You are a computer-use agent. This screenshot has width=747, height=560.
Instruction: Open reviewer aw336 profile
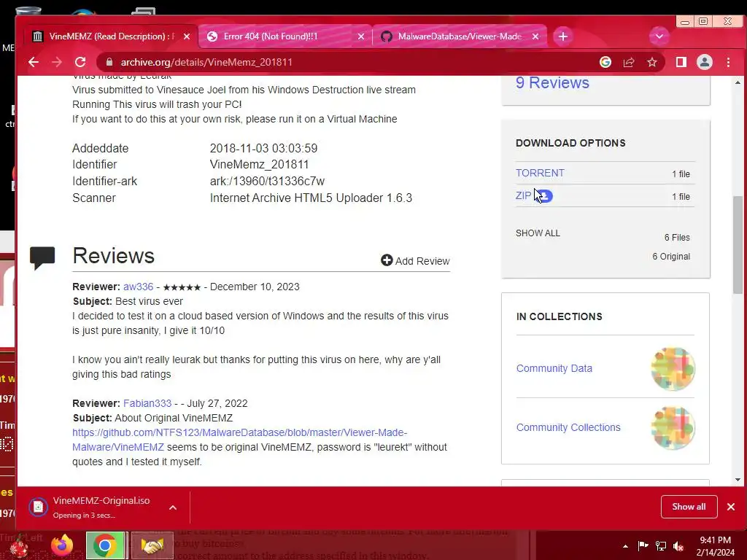[138, 287]
